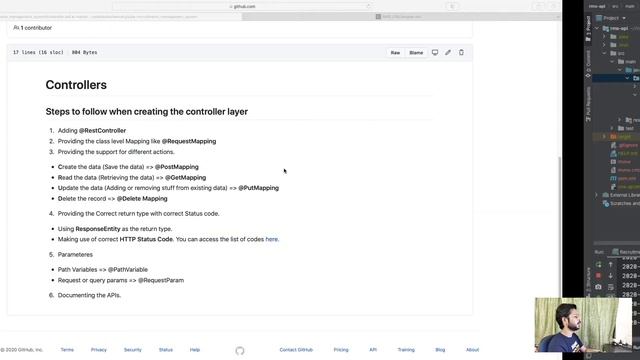Expand External Libraries node
This screenshot has height=360, width=640.
[x=597, y=195]
